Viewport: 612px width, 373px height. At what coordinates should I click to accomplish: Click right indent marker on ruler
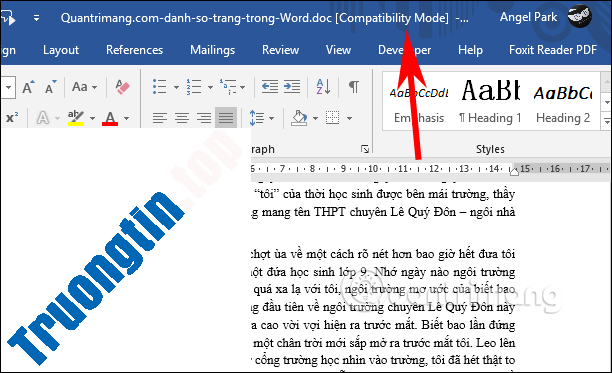[x=514, y=171]
